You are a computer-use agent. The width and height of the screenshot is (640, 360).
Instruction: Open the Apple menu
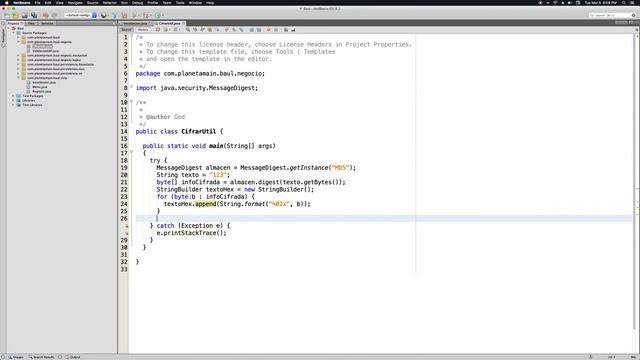tap(7, 2)
